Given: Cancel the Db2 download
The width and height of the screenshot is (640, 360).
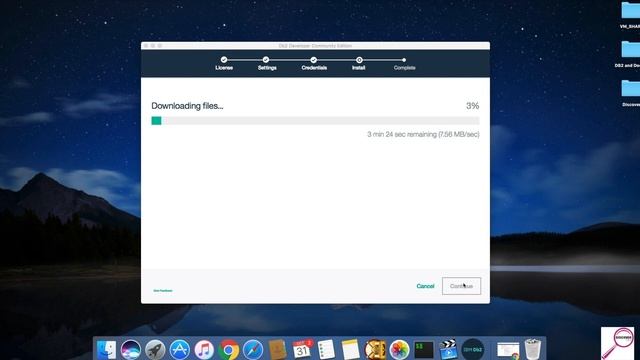Looking at the screenshot, I should [425, 286].
